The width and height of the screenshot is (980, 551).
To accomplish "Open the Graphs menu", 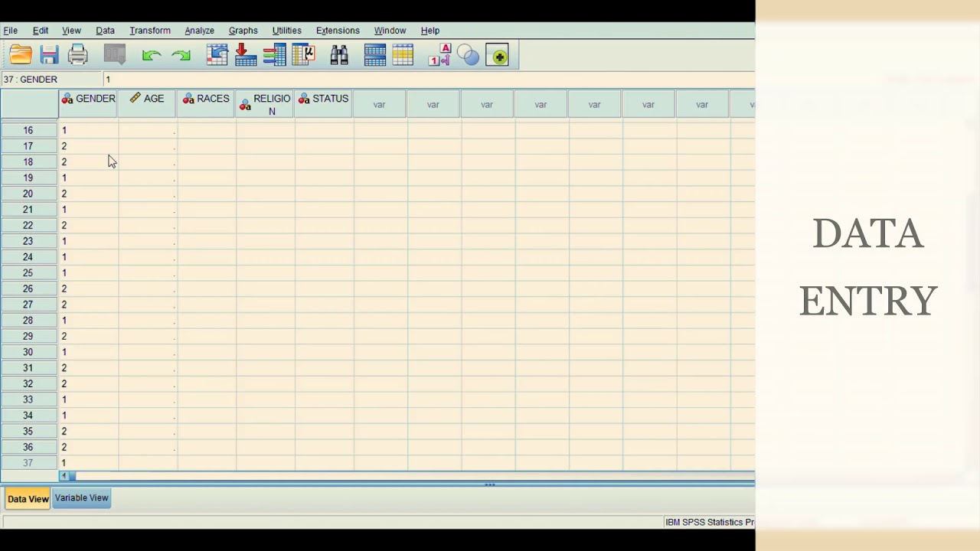I will (243, 31).
